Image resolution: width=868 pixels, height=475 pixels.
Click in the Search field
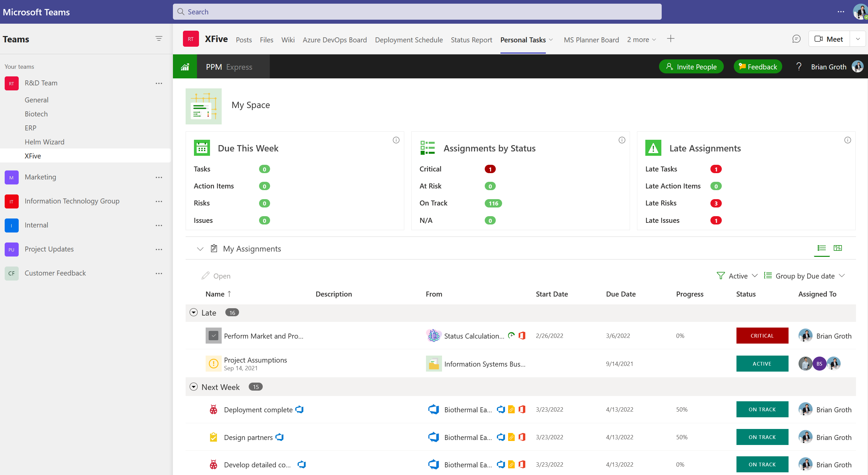417,12
